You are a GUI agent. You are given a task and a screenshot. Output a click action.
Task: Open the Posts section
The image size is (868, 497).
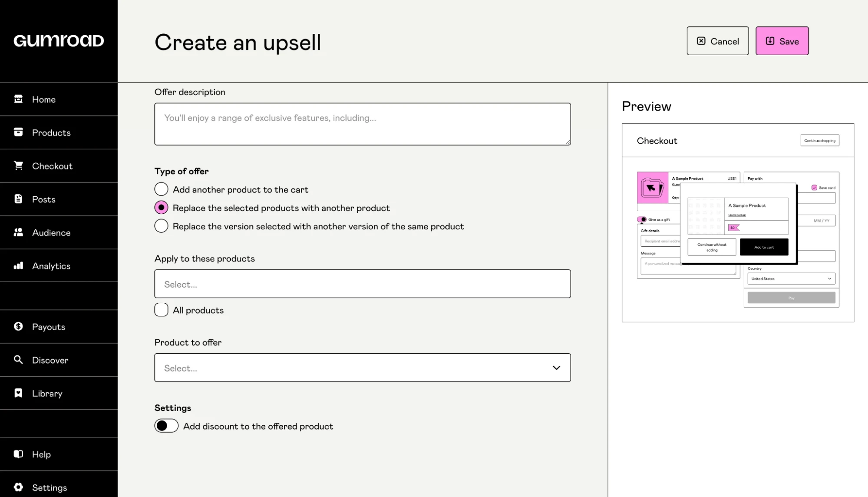[18, 199]
